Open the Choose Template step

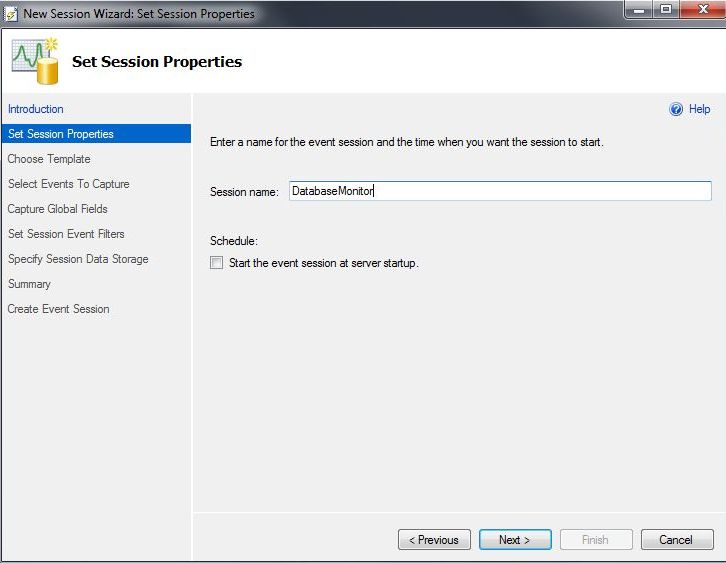click(49, 159)
